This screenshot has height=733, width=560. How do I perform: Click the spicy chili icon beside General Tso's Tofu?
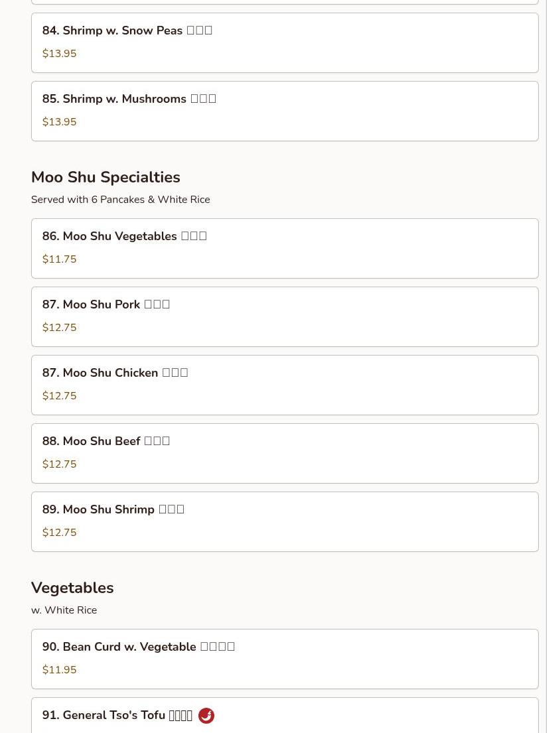[x=206, y=716]
